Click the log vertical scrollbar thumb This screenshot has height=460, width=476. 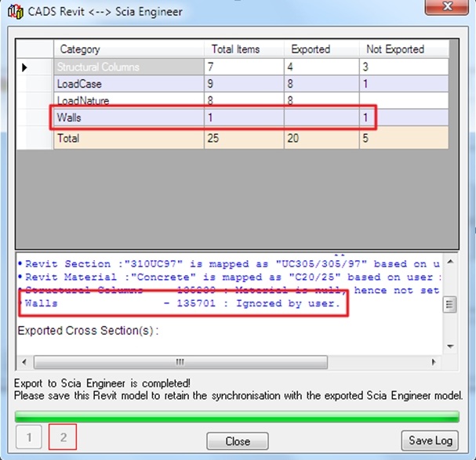[x=449, y=304]
